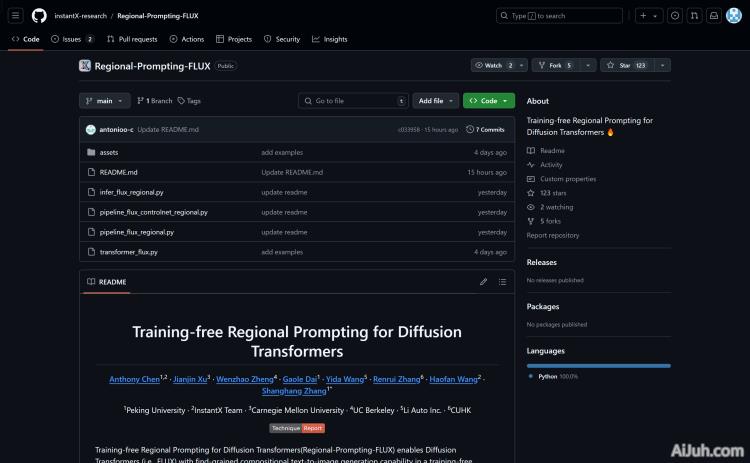Open Activity link in About sidebar
750x463 pixels.
[545, 165]
